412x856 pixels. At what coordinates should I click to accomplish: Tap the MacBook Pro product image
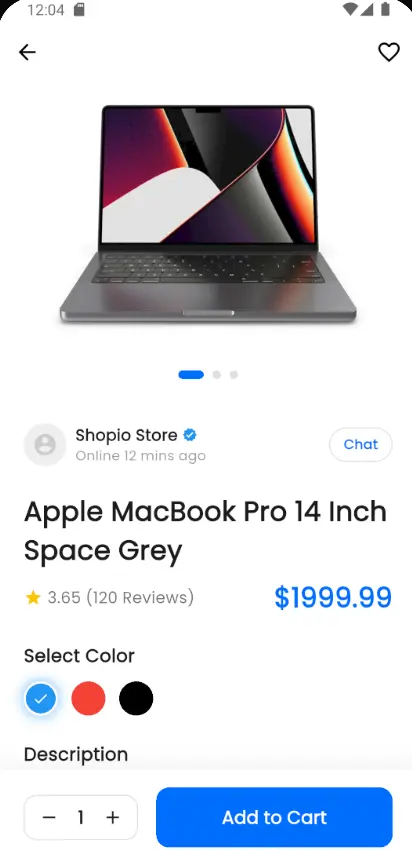pos(208,214)
